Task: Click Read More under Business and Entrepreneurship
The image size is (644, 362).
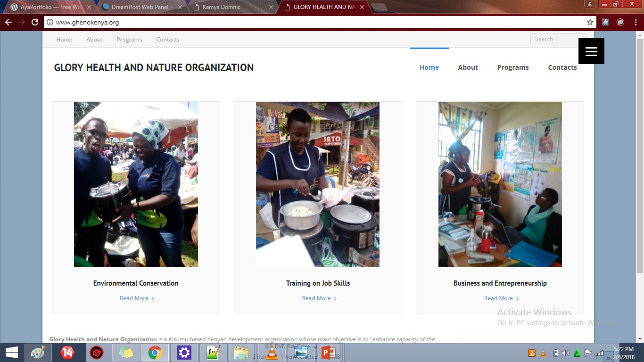Action: click(x=501, y=298)
